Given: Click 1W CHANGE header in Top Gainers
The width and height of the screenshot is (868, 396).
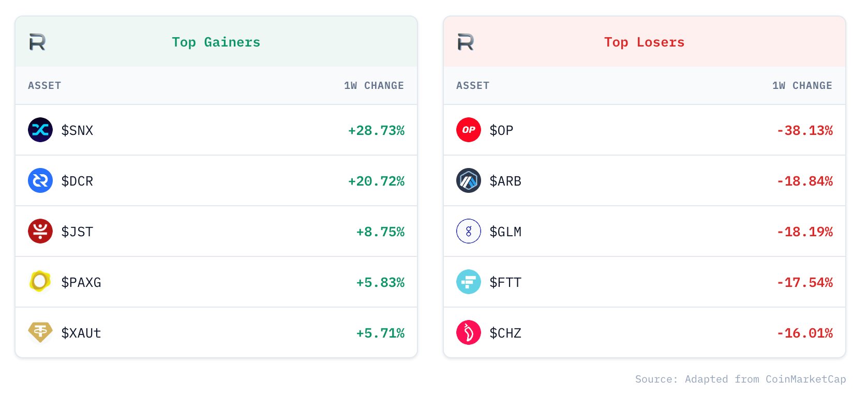Looking at the screenshot, I should [374, 86].
